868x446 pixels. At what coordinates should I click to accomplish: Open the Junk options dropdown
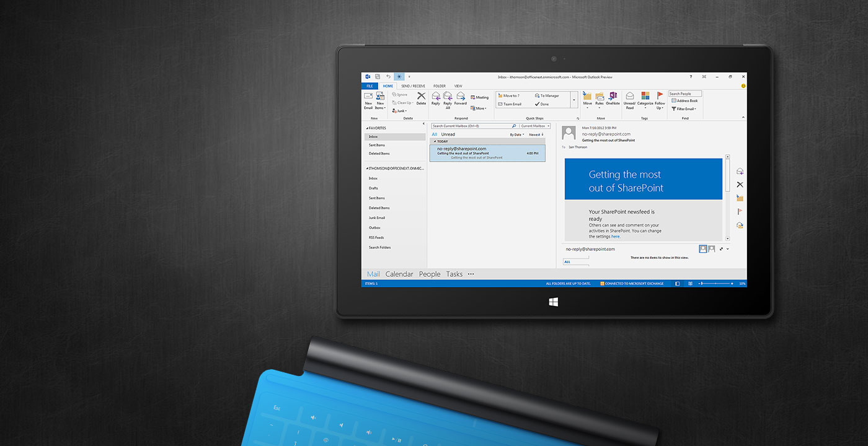400,110
